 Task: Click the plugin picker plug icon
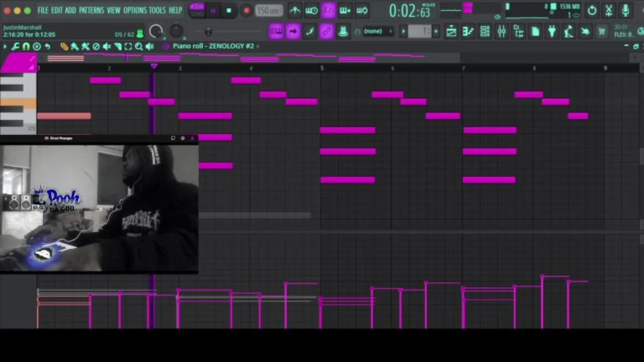pyautogui.click(x=552, y=32)
